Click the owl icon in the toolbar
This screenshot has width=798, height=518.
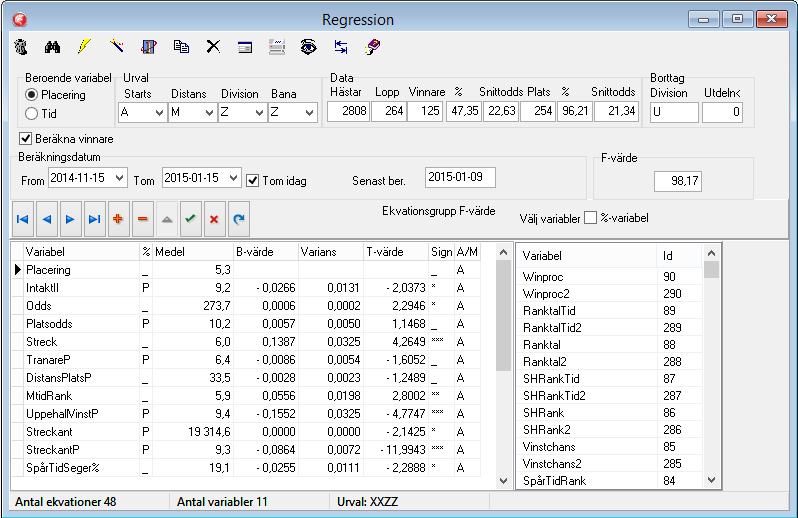tap(21, 47)
